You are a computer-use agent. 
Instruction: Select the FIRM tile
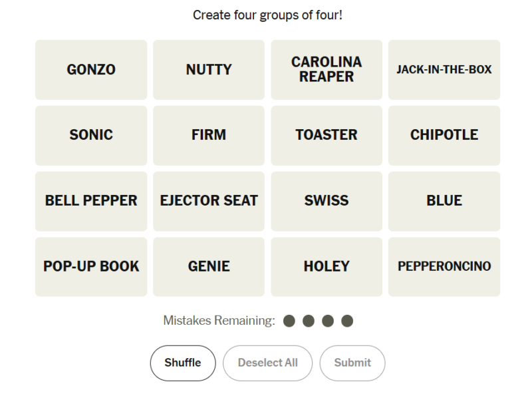click(x=209, y=135)
